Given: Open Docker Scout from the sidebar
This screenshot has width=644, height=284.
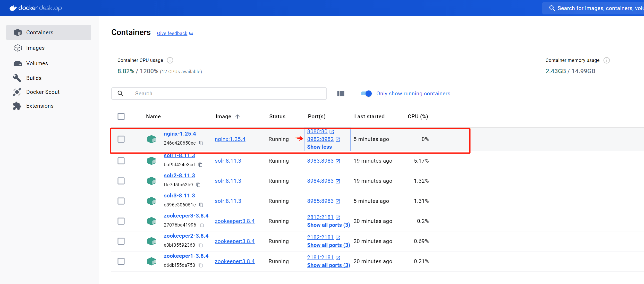Looking at the screenshot, I should pyautogui.click(x=49, y=92).
